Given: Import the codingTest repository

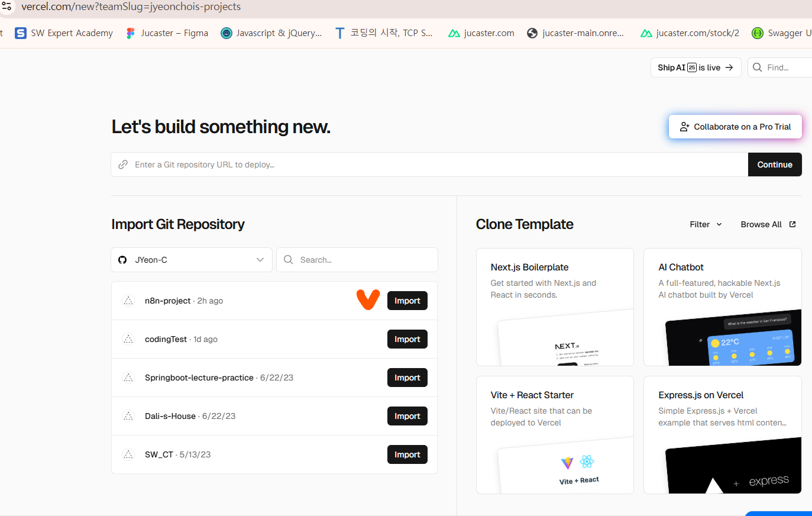Looking at the screenshot, I should coord(407,339).
